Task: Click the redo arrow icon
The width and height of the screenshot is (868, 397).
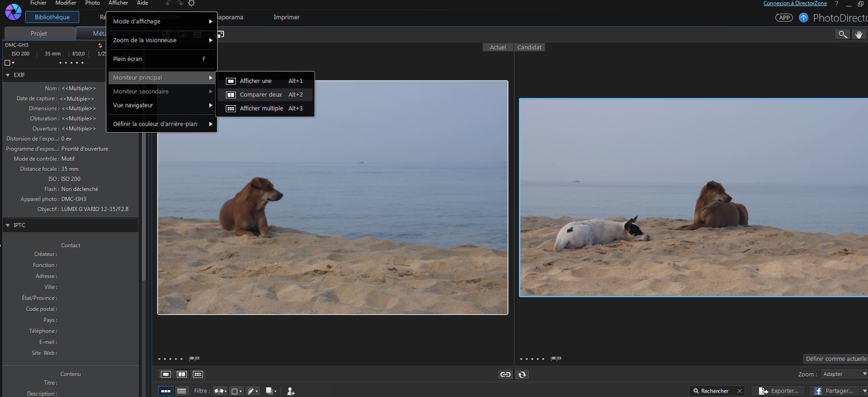Action: (180, 3)
